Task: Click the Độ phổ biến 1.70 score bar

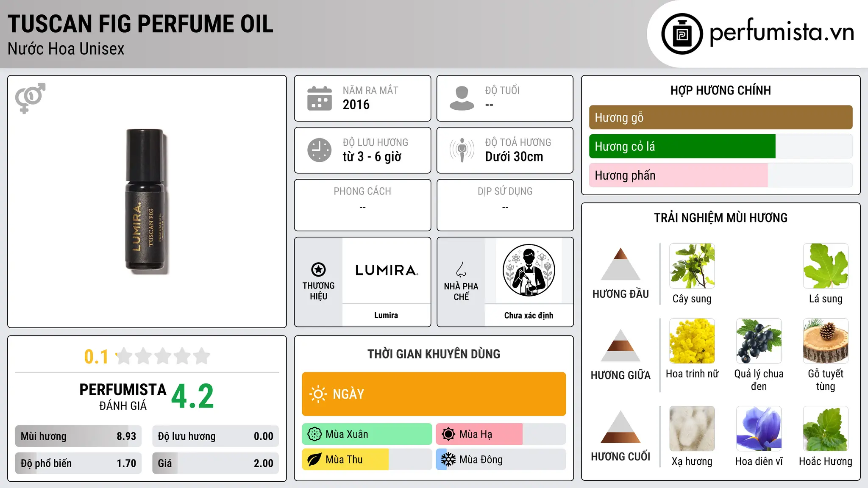Action: click(78, 463)
